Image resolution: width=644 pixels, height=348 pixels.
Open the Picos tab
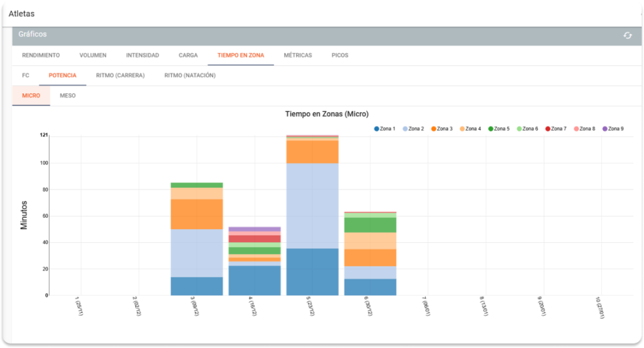pyautogui.click(x=340, y=55)
